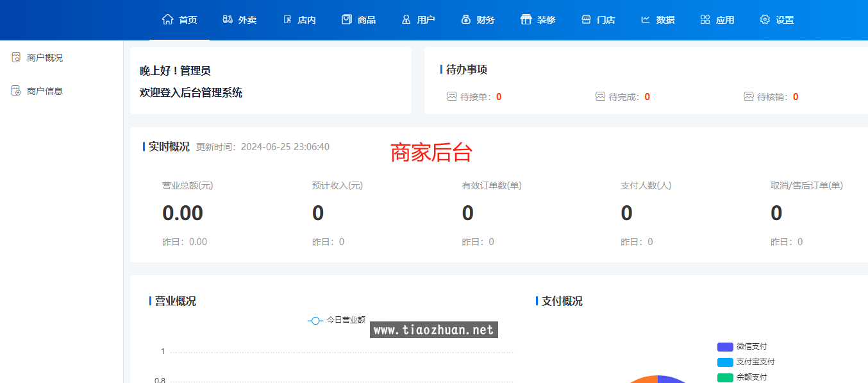
Task: Open 商户信息 in the sidebar
Action: point(44,91)
